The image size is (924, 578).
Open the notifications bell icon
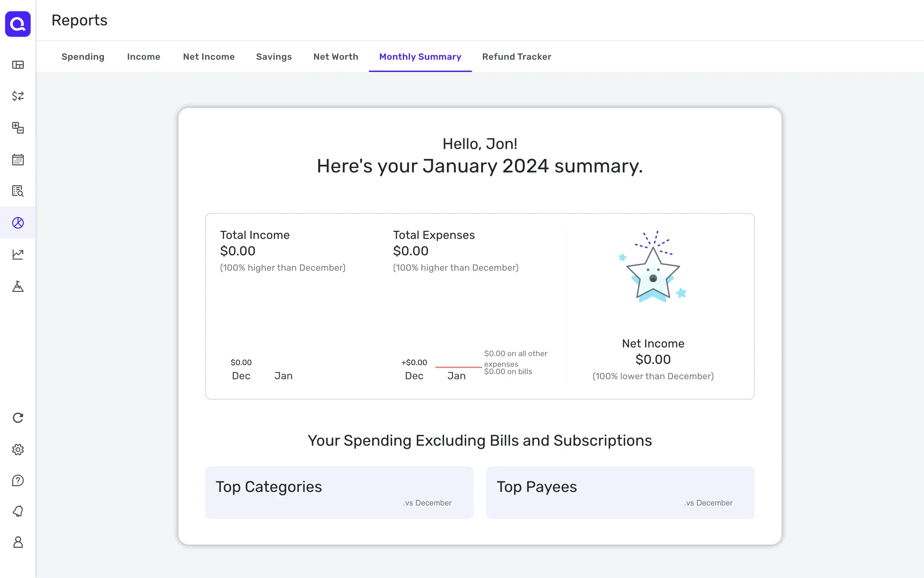(x=18, y=511)
